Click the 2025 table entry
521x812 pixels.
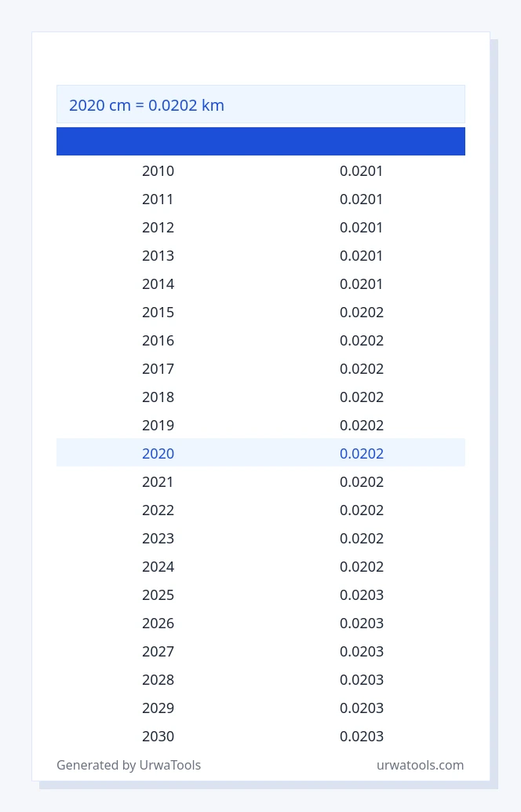(158, 594)
